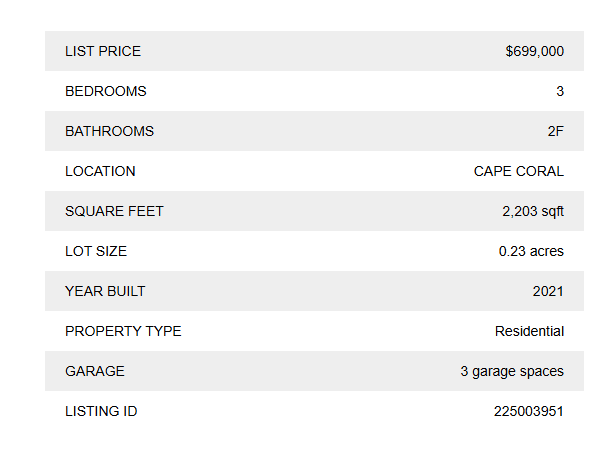Select the CAPE CORAL location value
This screenshot has height=465, width=611.
point(518,171)
